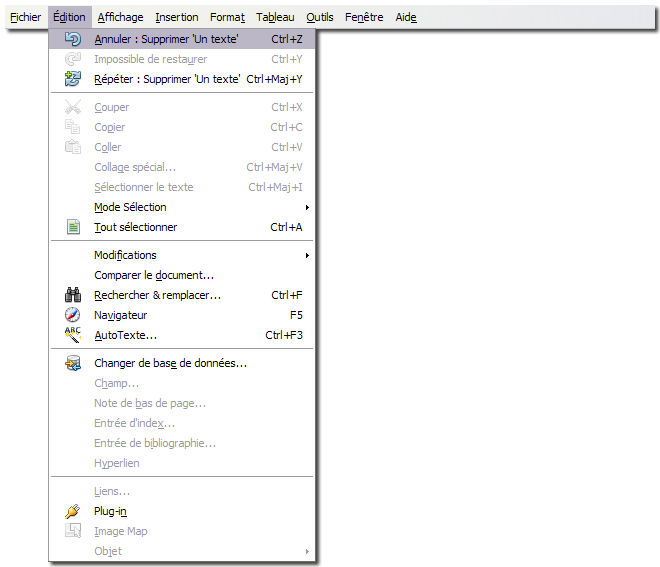Choose Répéter : Supprimer 'Un texte'
660x567 pixels.
(x=182, y=79)
